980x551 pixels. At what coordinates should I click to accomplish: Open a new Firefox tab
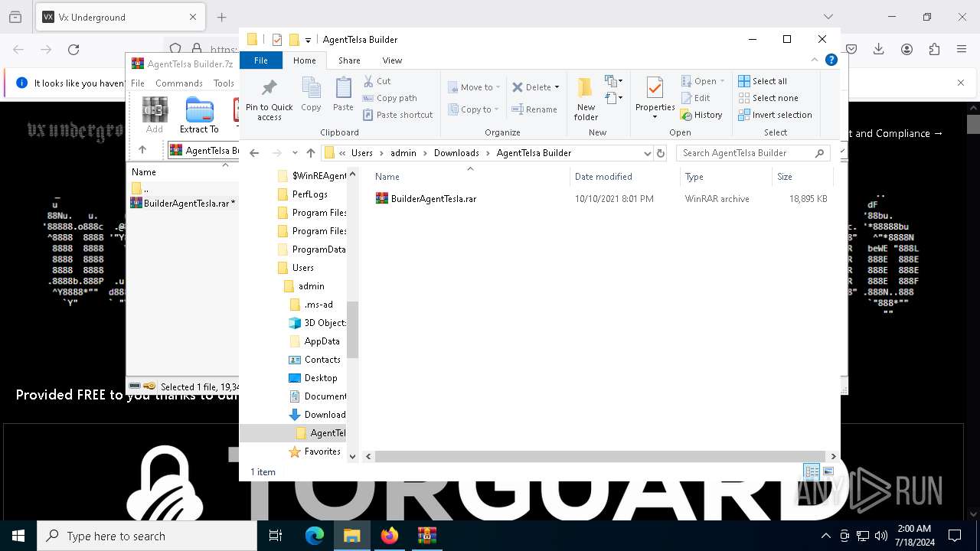(x=222, y=17)
